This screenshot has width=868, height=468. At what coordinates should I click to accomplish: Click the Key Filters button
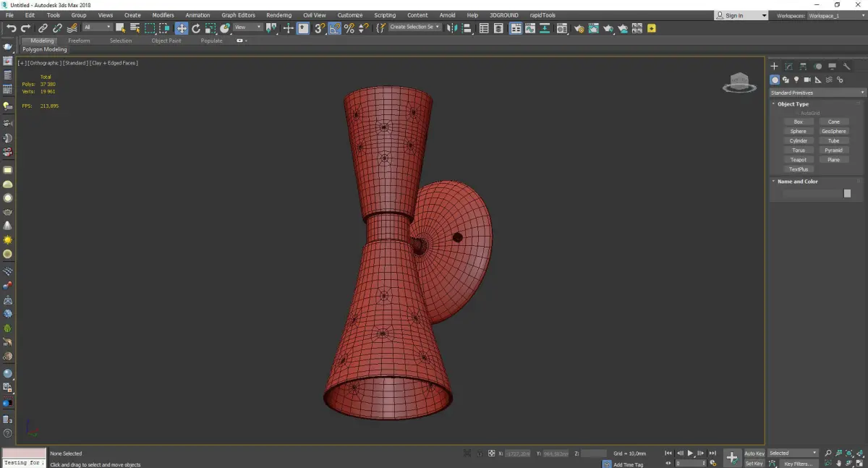point(798,463)
